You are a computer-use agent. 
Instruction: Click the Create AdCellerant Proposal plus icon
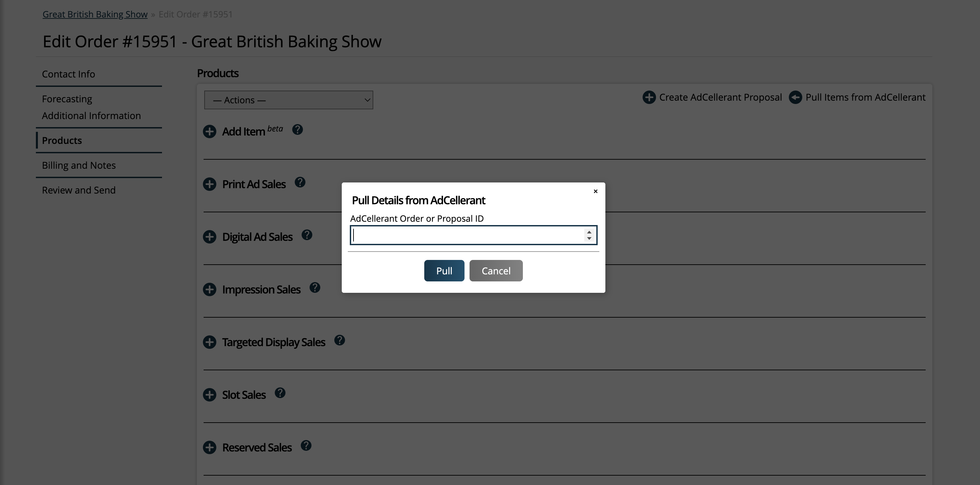click(649, 97)
